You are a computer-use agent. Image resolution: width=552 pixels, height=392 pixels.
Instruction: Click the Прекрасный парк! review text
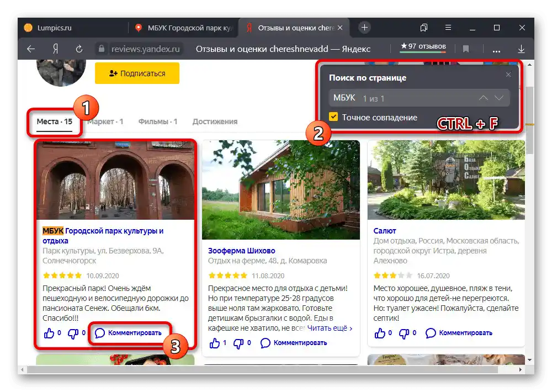115,303
